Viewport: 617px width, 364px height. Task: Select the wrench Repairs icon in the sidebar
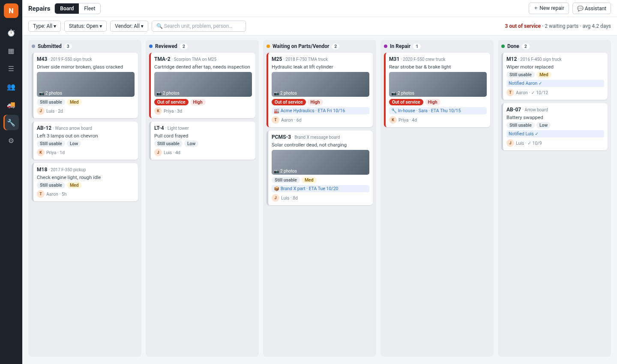click(11, 122)
